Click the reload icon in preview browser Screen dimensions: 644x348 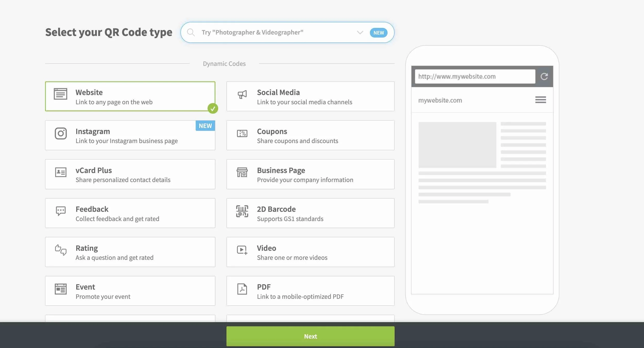[x=544, y=76]
